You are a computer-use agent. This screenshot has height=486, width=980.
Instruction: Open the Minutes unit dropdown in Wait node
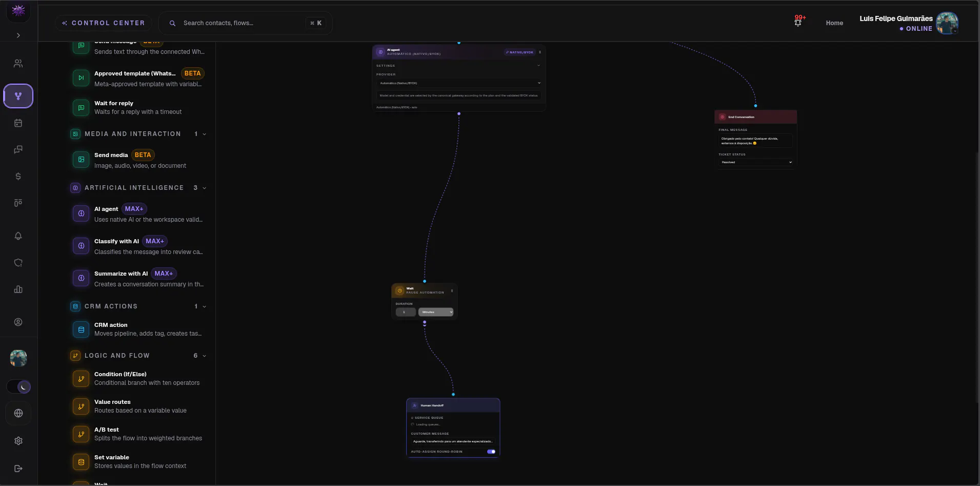(x=436, y=312)
